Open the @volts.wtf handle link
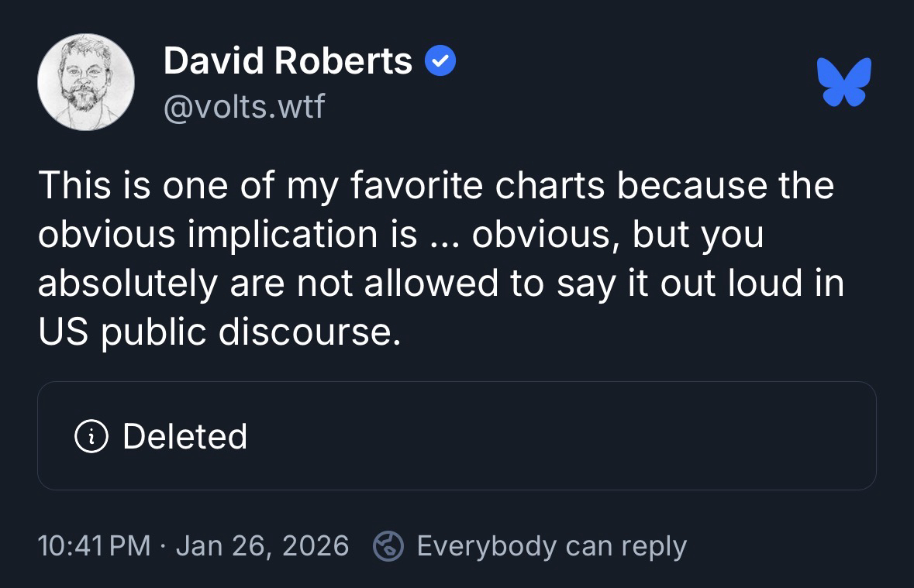The width and height of the screenshot is (914, 588). pos(244,106)
